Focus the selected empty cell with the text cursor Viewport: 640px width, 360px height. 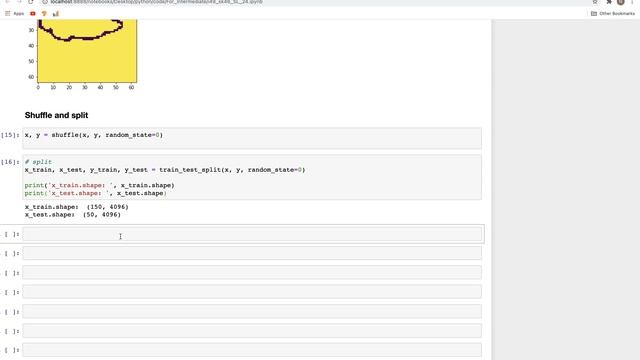(252, 234)
